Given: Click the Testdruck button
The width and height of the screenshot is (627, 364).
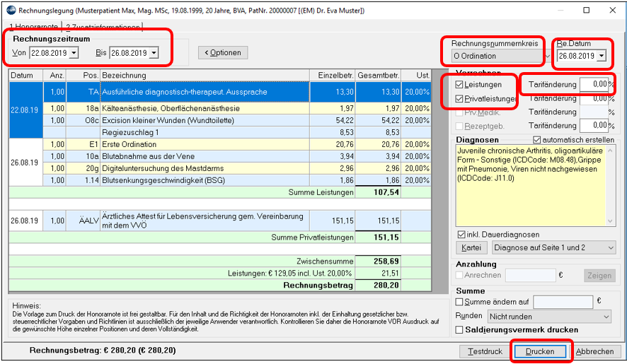Looking at the screenshot, I should pyautogui.click(x=485, y=351).
